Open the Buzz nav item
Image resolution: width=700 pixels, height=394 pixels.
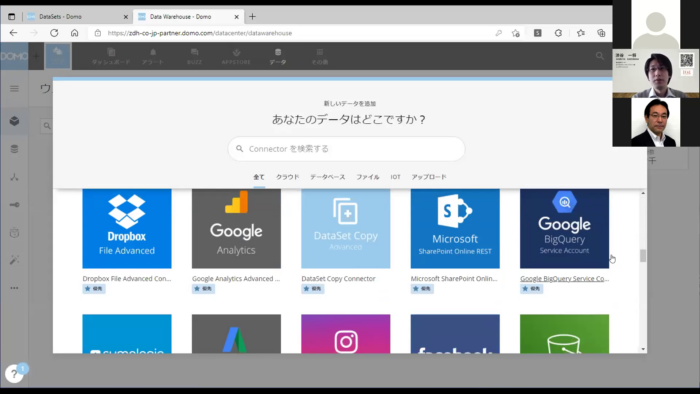point(194,57)
